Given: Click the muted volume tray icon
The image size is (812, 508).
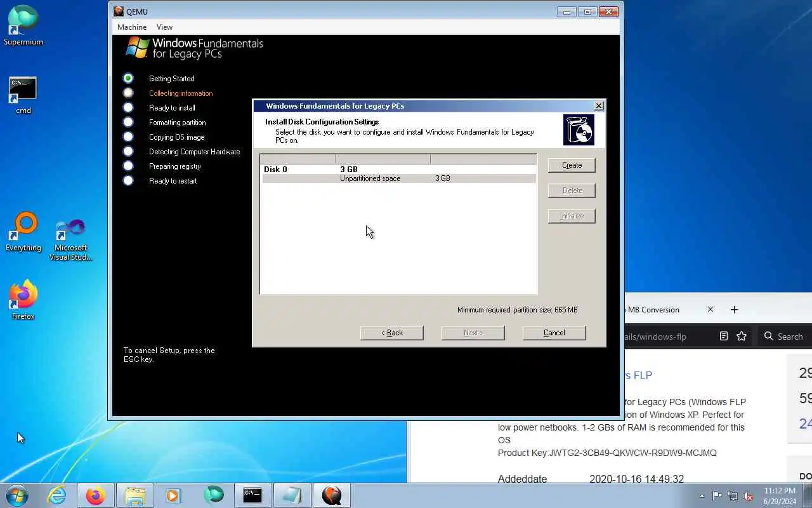Looking at the screenshot, I should tap(749, 496).
